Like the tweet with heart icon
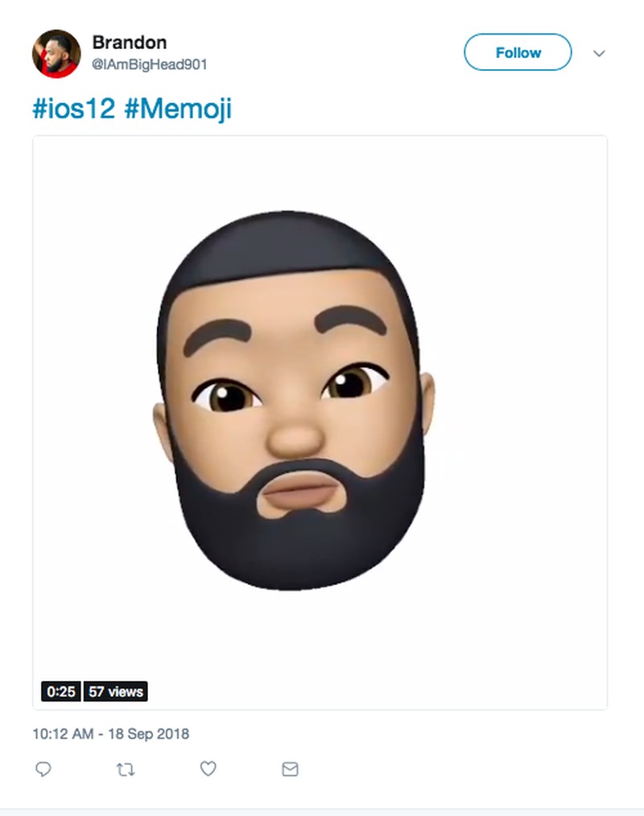The width and height of the screenshot is (644, 816). click(208, 769)
